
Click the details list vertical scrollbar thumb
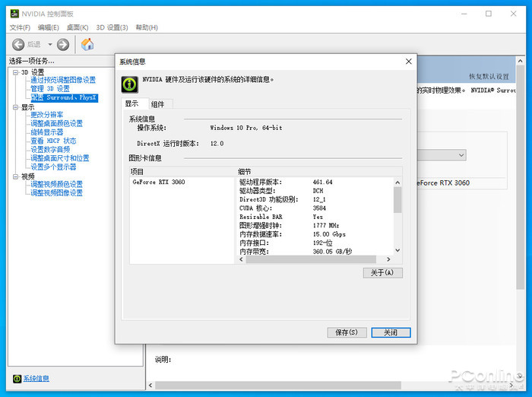point(397,200)
